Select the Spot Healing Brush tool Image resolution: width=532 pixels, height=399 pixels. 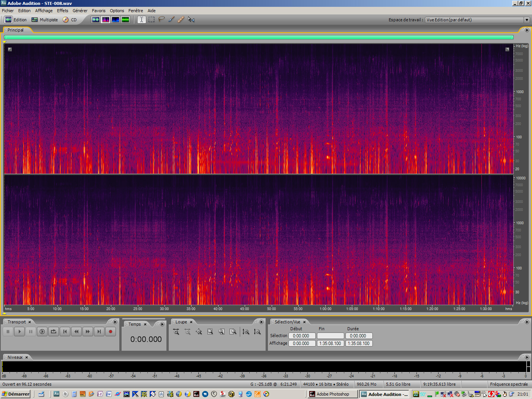(x=181, y=19)
